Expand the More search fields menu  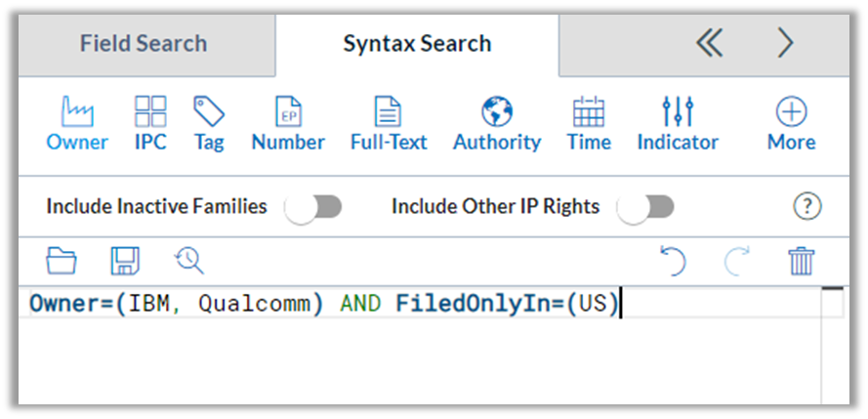coord(791,124)
